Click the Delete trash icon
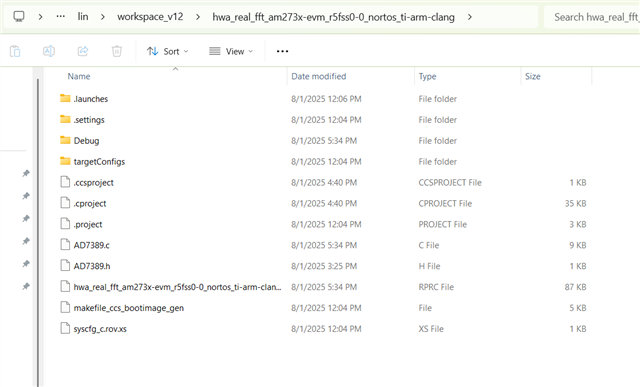The width and height of the screenshot is (640, 387). click(117, 51)
